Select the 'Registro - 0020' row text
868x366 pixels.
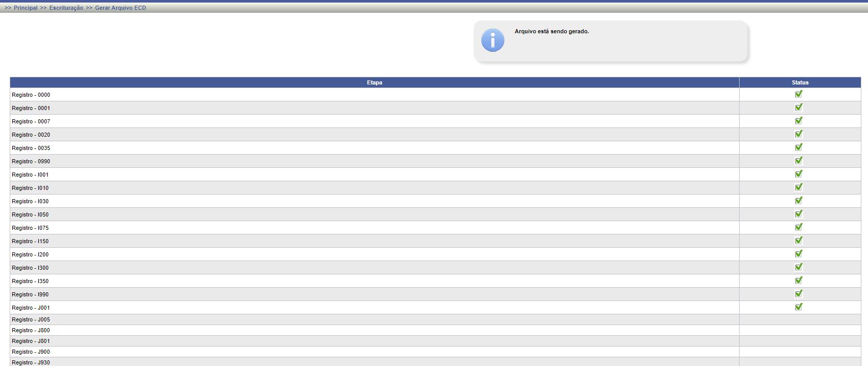click(31, 135)
